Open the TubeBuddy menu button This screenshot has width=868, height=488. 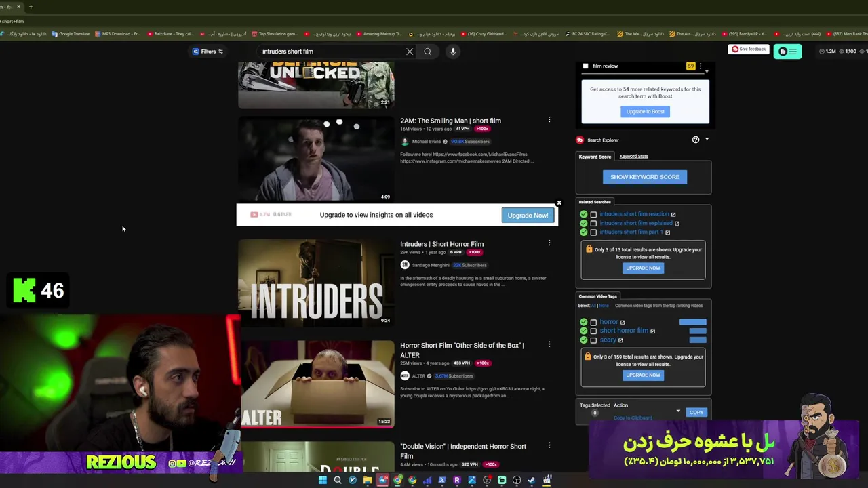click(787, 52)
